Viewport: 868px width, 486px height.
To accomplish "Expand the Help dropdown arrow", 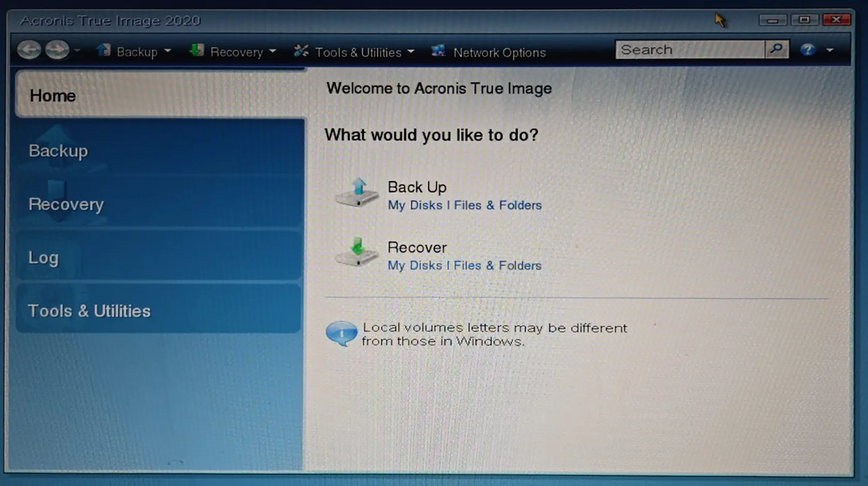I will click(x=830, y=50).
